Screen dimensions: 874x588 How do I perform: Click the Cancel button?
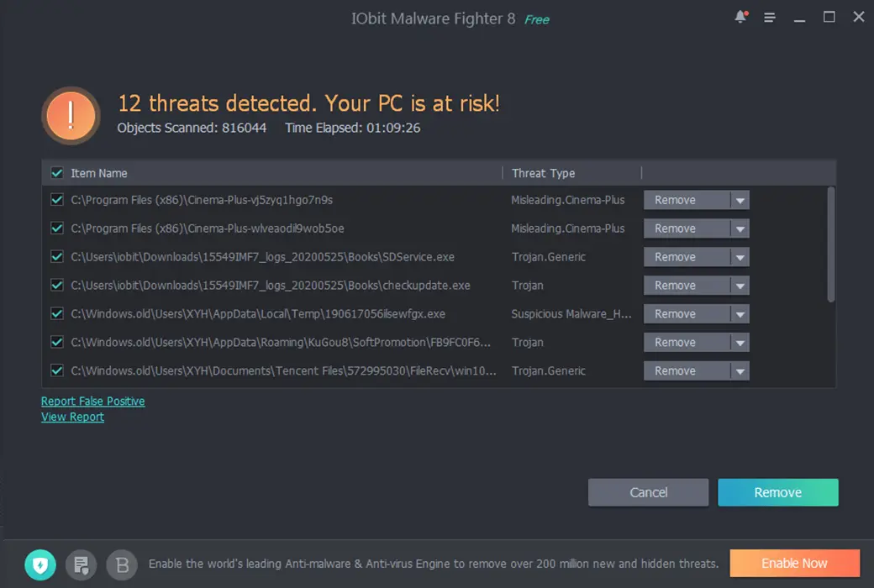tap(648, 492)
